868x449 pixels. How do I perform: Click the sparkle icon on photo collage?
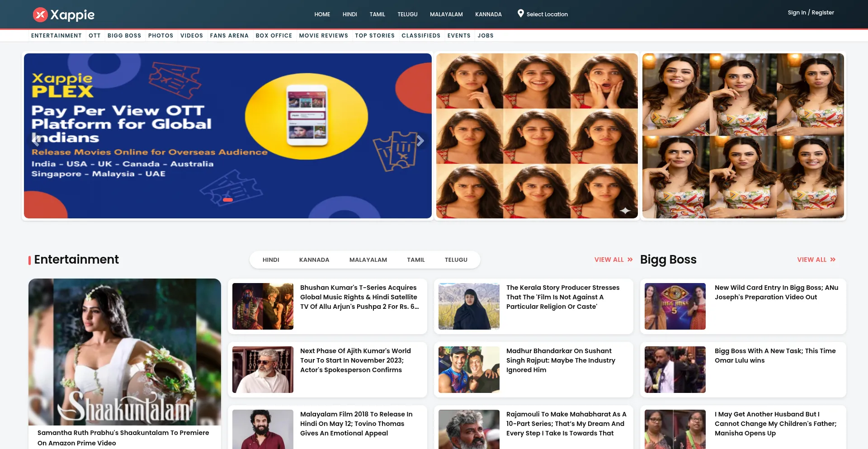click(625, 211)
